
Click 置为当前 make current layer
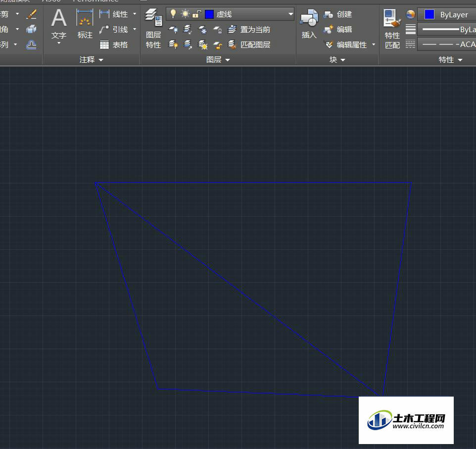coord(249,30)
